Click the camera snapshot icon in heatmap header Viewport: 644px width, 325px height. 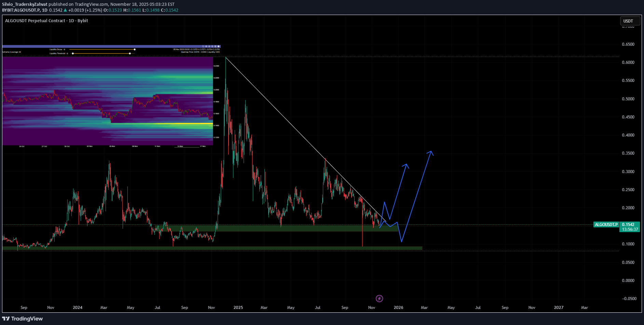[x=206, y=46]
